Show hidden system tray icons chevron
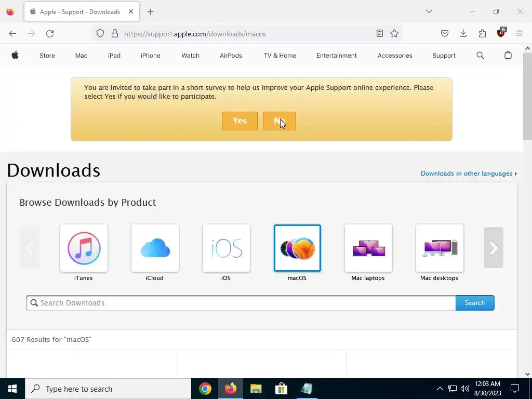The width and height of the screenshot is (532, 399). pyautogui.click(x=440, y=389)
